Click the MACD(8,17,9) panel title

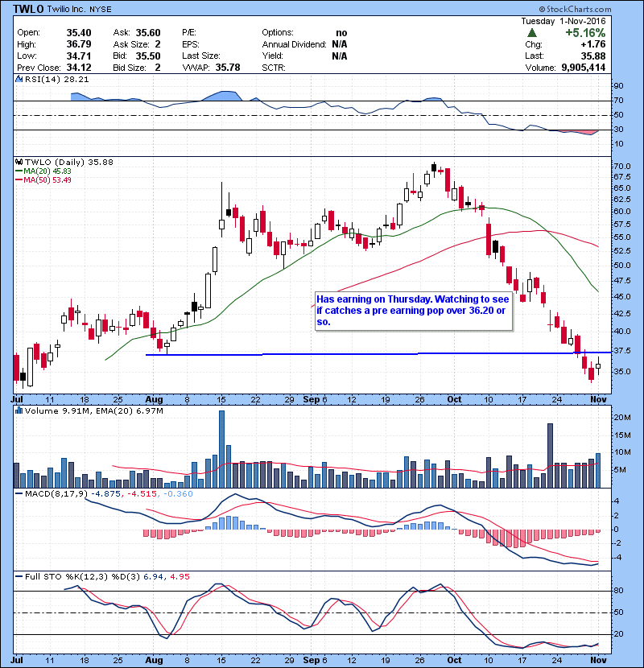coord(56,494)
